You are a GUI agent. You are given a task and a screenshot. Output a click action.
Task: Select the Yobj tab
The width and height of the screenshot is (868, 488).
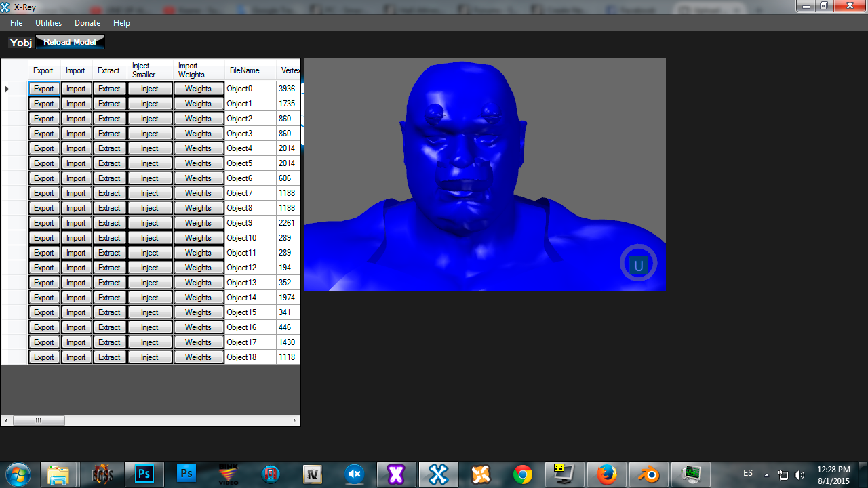tap(21, 43)
